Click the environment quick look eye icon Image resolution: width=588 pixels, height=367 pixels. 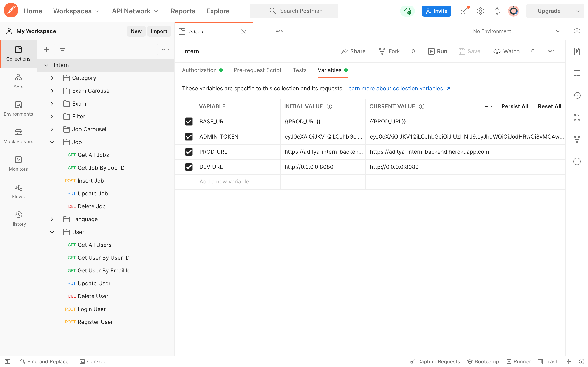(577, 31)
